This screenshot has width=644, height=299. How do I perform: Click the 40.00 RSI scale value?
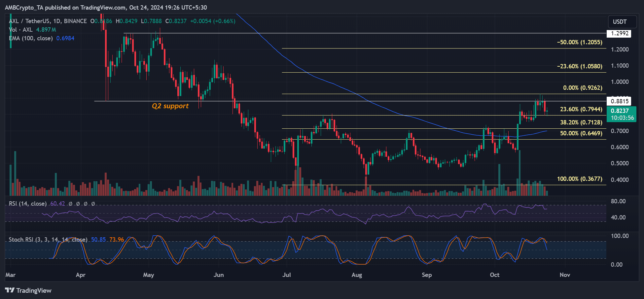point(618,217)
